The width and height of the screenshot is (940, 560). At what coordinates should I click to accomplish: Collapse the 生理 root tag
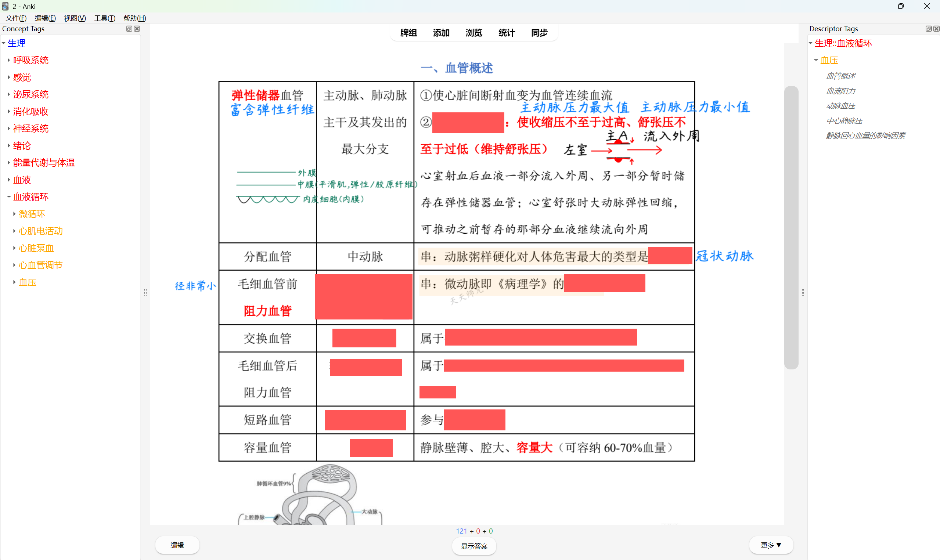pyautogui.click(x=3, y=43)
